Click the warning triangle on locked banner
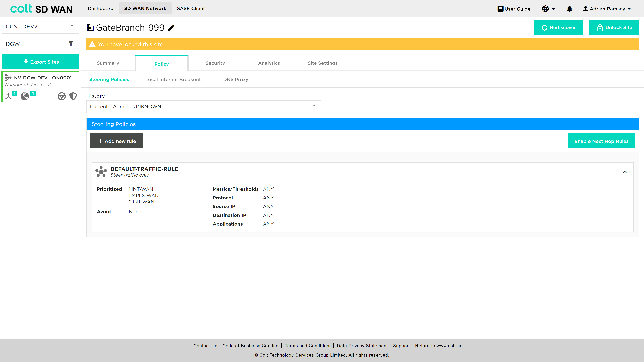 [92, 44]
